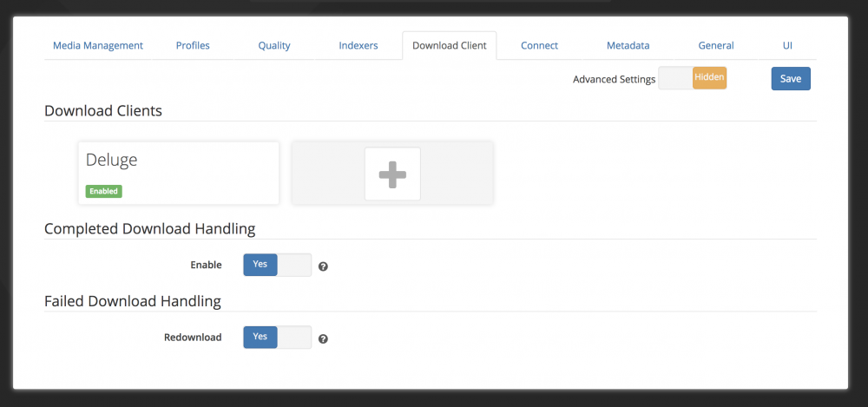Open the Connect tab
Viewport: 868px width, 407px height.
tap(539, 45)
